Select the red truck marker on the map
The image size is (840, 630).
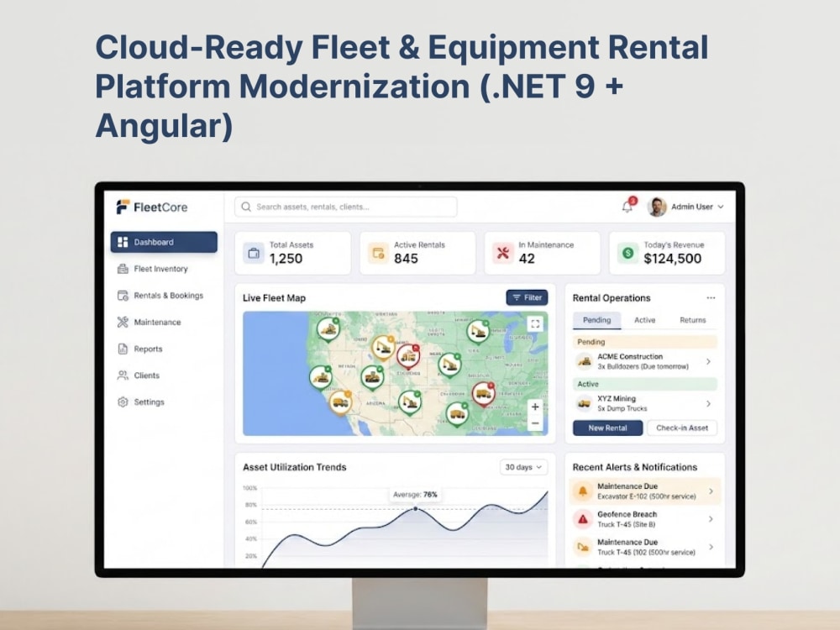(483, 394)
